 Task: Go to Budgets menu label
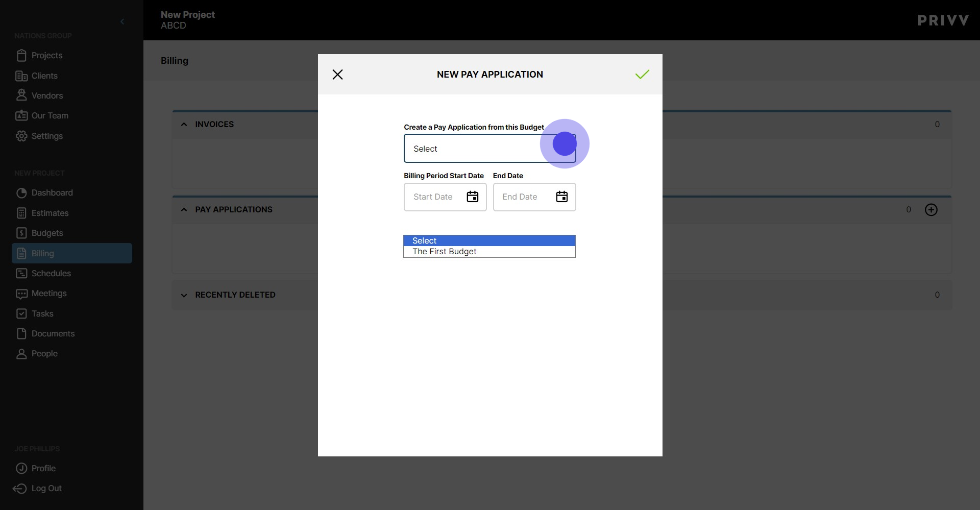pyautogui.click(x=47, y=233)
